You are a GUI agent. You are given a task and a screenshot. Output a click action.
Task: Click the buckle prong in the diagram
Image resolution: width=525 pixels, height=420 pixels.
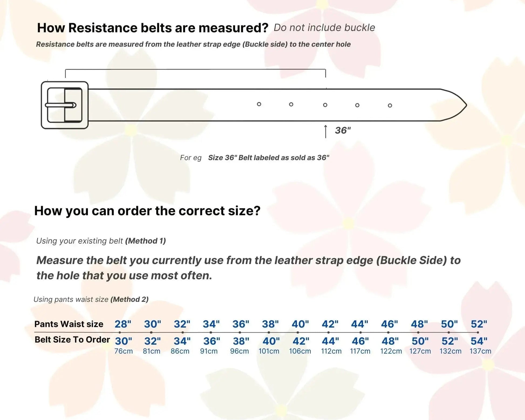click(61, 105)
